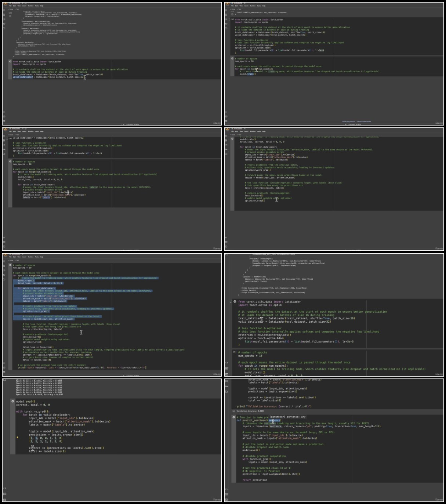Open Code snippets icon in BertIntermediate output frame

coord(4,112)
